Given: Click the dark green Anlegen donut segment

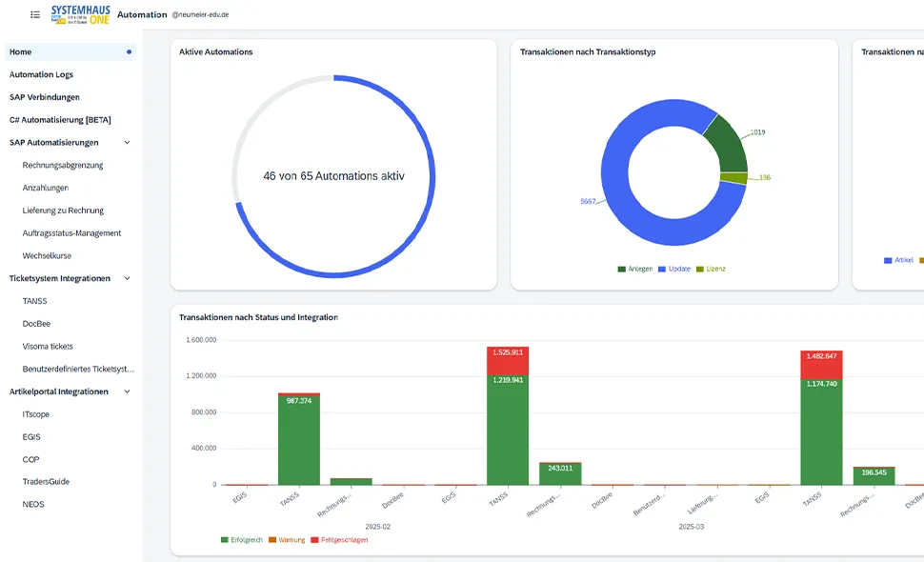Looking at the screenshot, I should [x=730, y=146].
